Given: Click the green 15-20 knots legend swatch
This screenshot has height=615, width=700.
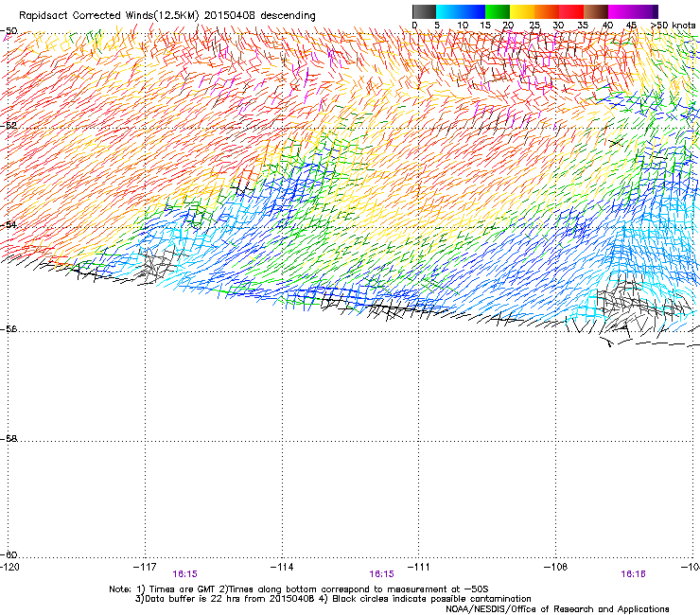Looking at the screenshot, I should click(x=498, y=11).
